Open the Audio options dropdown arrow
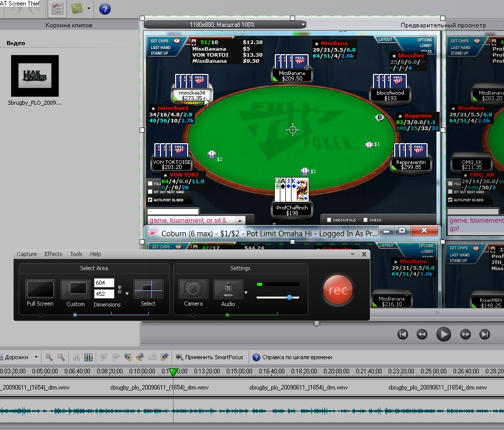 [x=246, y=292]
